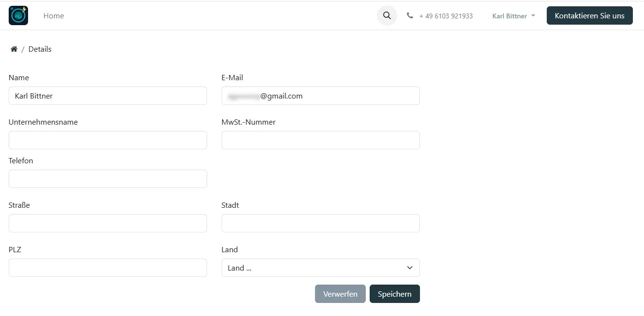Click the Kontaktieren Sie uns button

(x=589, y=15)
